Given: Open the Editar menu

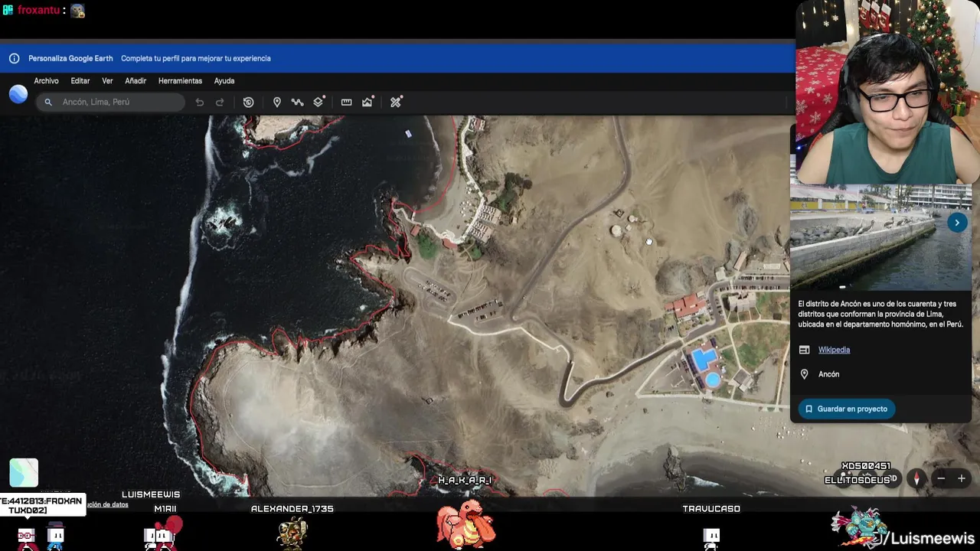Looking at the screenshot, I should [80, 80].
